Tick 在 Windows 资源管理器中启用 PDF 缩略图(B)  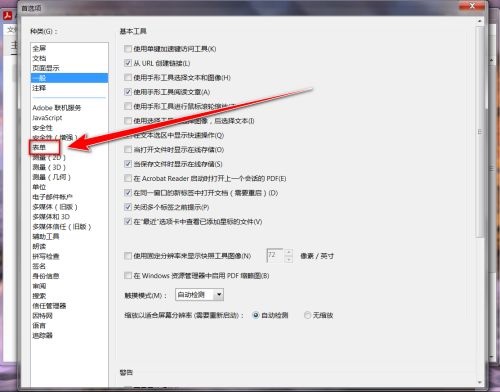click(x=128, y=276)
